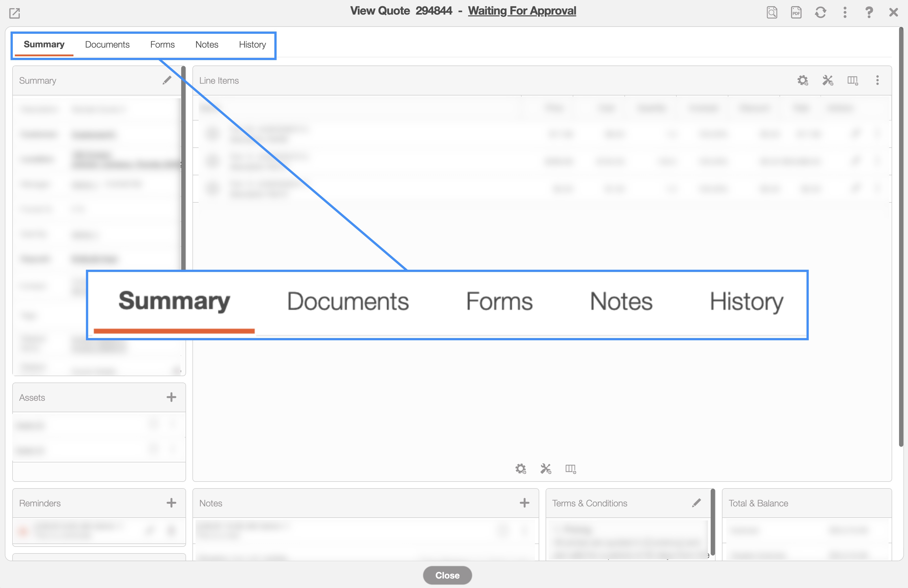This screenshot has height=588, width=908.
Task: Refresh the quote view
Action: [x=821, y=13]
